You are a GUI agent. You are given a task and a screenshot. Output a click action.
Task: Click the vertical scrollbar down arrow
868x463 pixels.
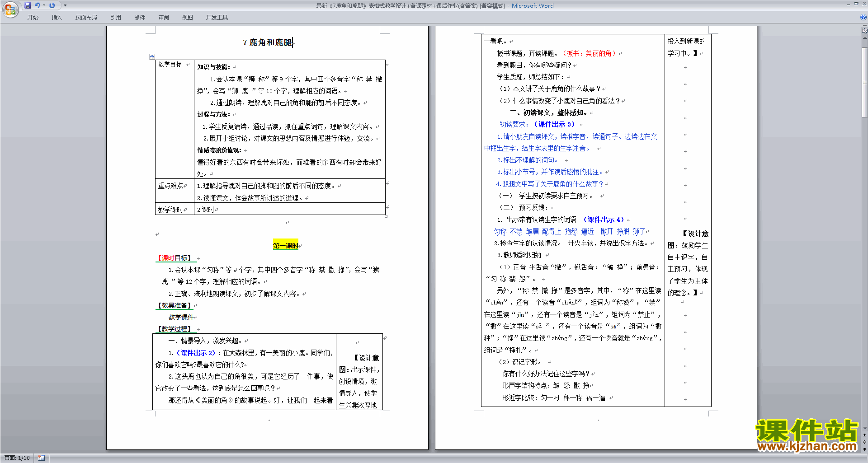point(865,428)
